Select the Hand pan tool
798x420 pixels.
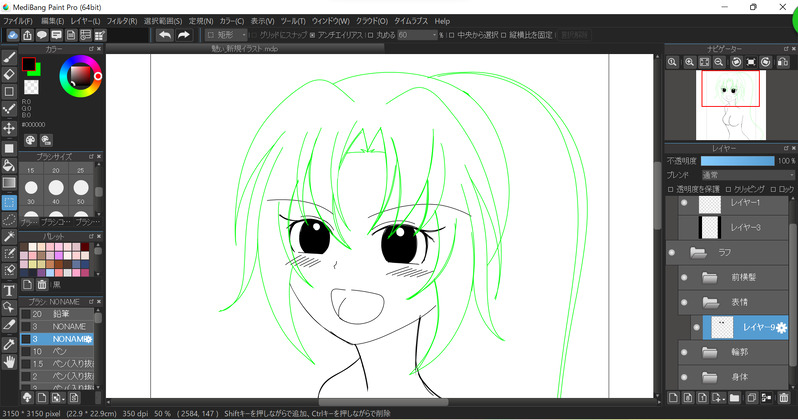(9, 362)
